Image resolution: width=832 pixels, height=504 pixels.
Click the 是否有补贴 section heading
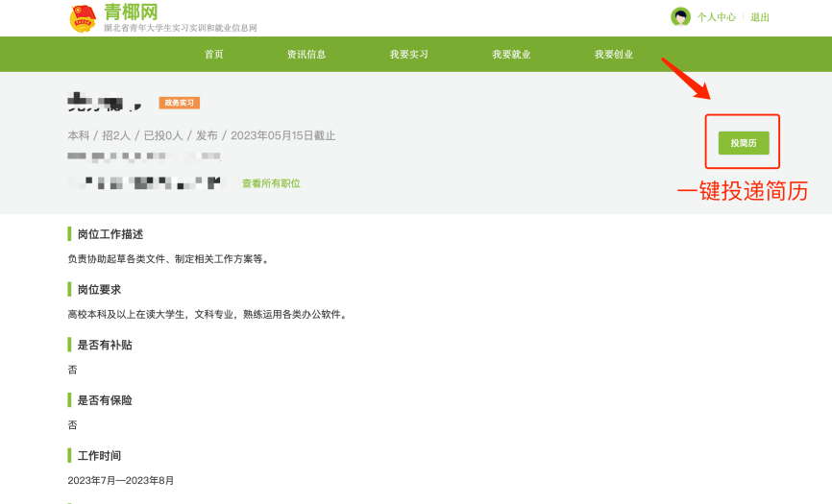(x=105, y=345)
